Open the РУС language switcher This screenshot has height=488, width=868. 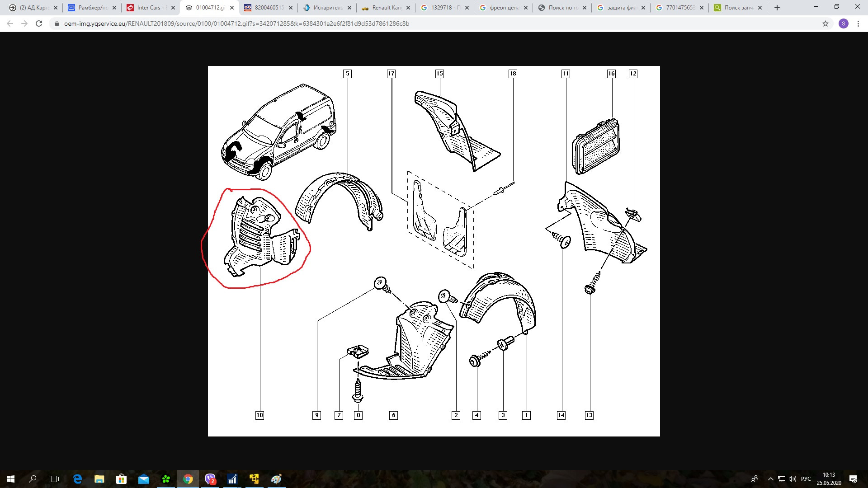pyautogui.click(x=806, y=479)
